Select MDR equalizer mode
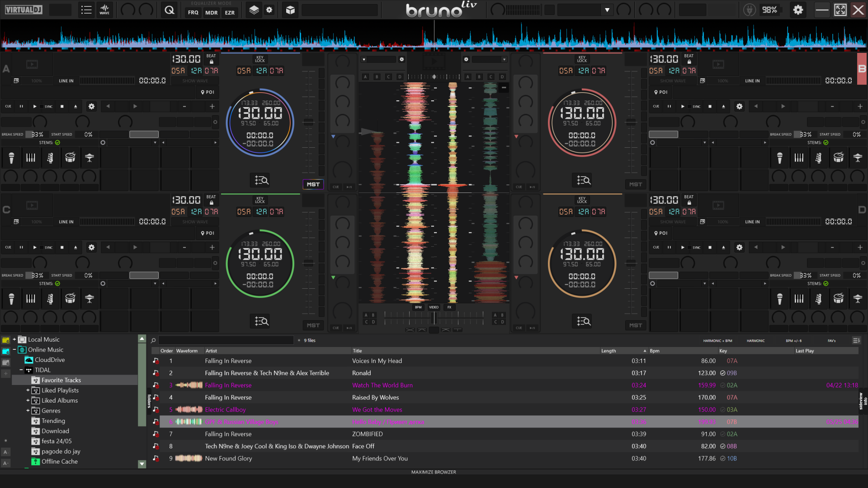 point(211,13)
